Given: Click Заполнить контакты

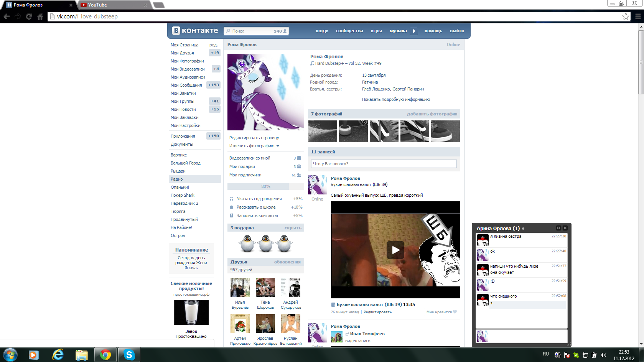Looking at the screenshot, I should point(257,216).
